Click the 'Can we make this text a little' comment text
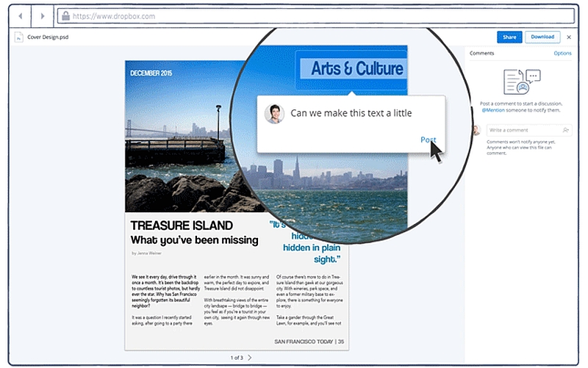Image resolution: width=588 pixels, height=368 pixels. pyautogui.click(x=351, y=113)
